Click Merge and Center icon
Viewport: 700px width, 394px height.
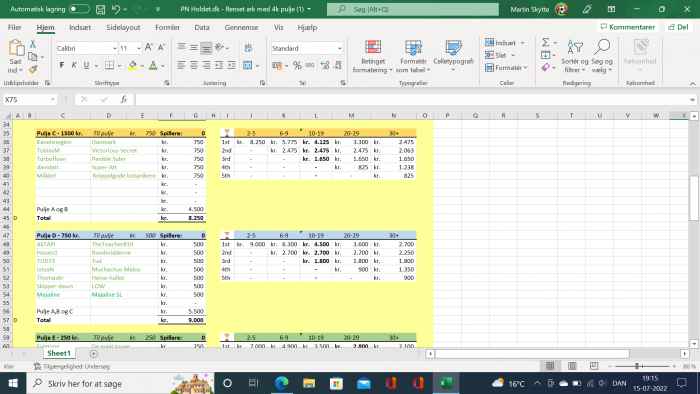point(248,66)
